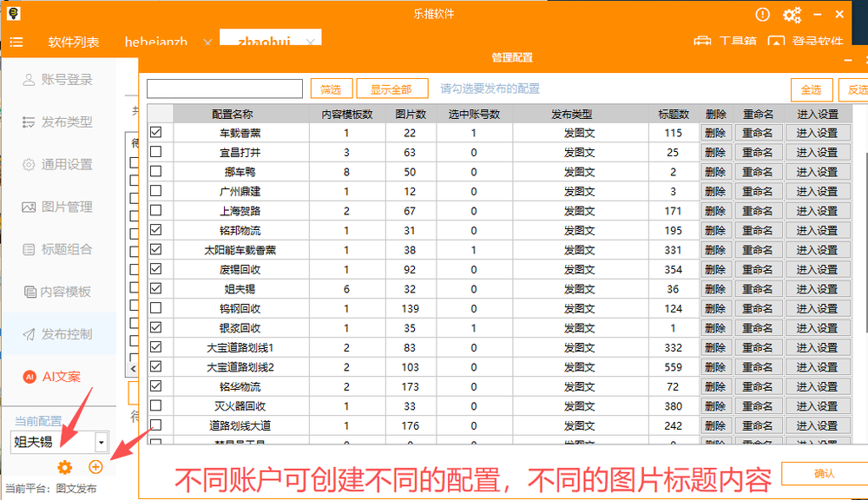Screen dimensions: 868x500
Task: Open configuration settings via the gear icon
Action: pos(63,467)
